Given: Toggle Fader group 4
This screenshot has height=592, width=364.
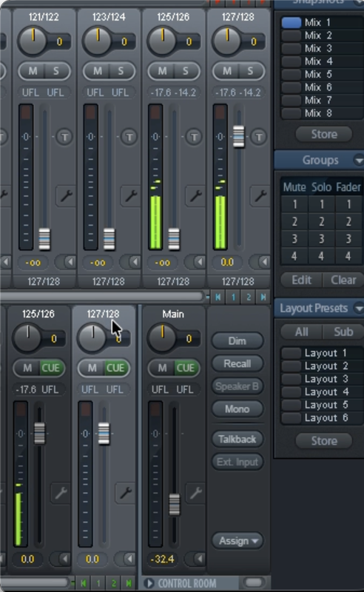Looking at the screenshot, I should pyautogui.click(x=348, y=256).
